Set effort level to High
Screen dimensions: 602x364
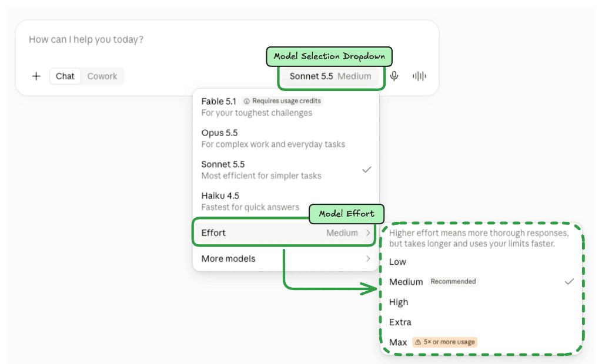point(481,302)
